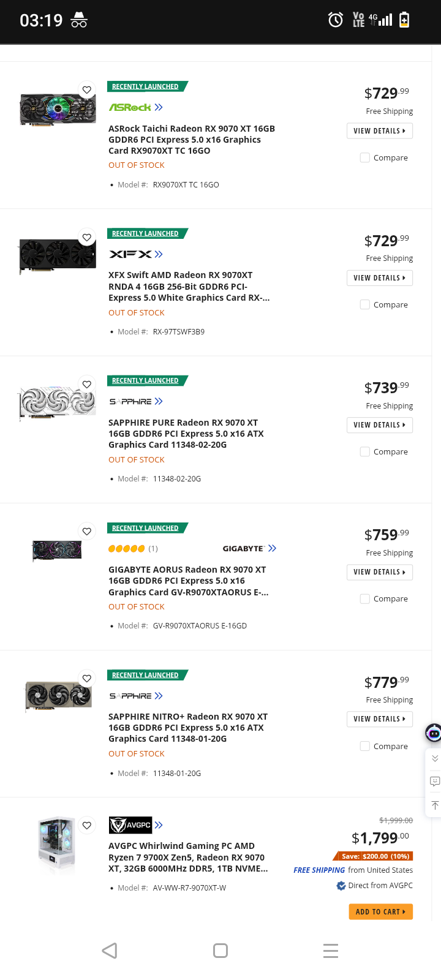This screenshot has height=980, width=441.
Task: Tap wishlist heart on XFX Swift card
Action: (87, 238)
